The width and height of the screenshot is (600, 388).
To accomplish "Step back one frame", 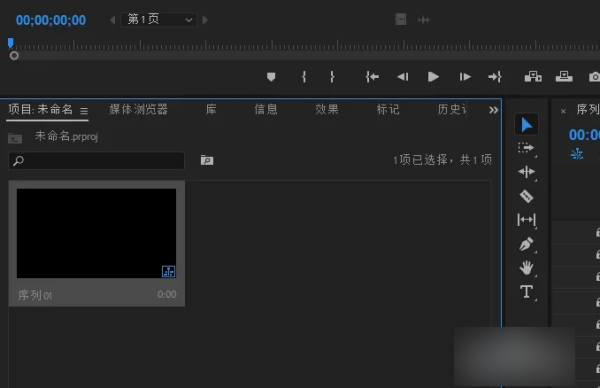I will pyautogui.click(x=403, y=77).
